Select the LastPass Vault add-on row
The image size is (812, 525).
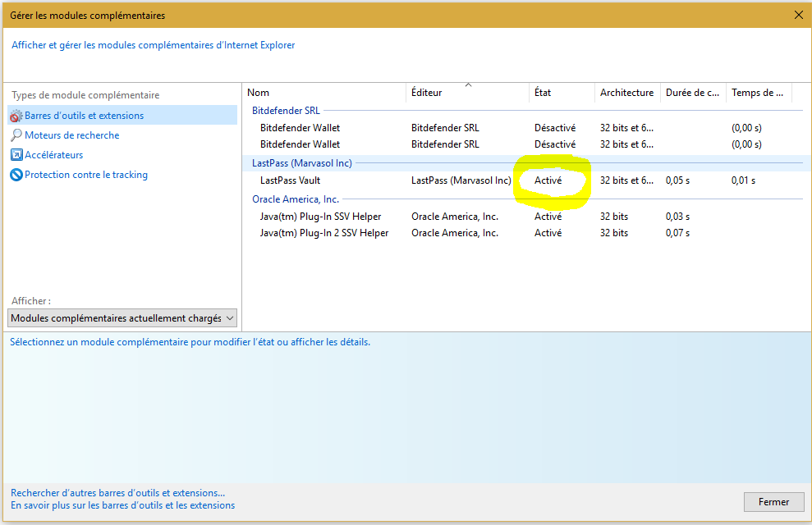tap(290, 180)
